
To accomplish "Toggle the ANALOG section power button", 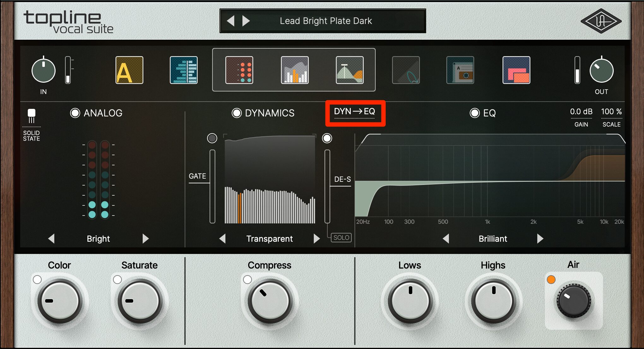I will pyautogui.click(x=75, y=113).
